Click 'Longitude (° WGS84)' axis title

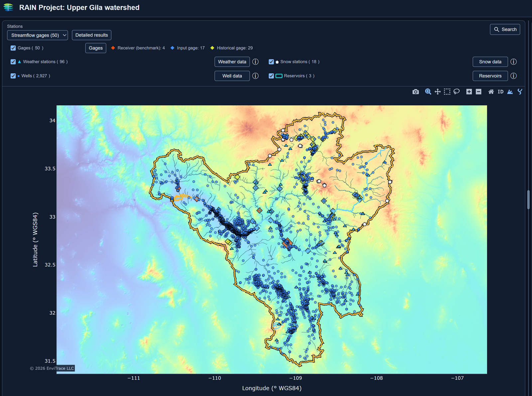[272, 388]
